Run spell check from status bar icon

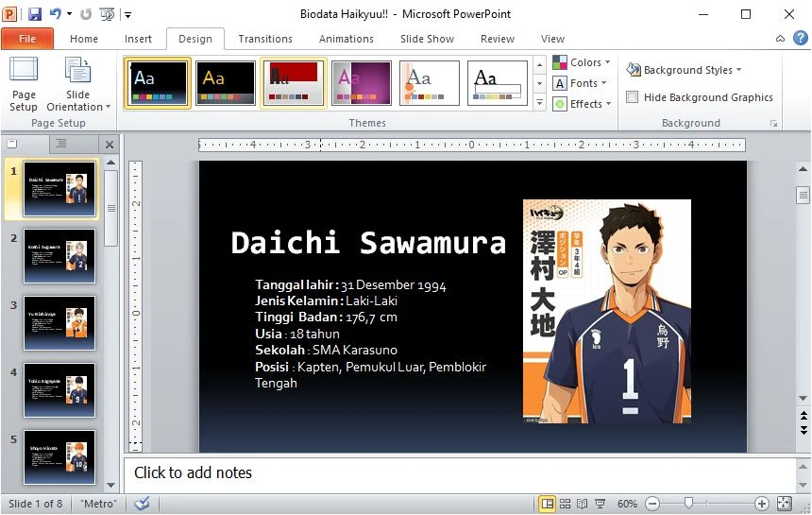click(142, 503)
